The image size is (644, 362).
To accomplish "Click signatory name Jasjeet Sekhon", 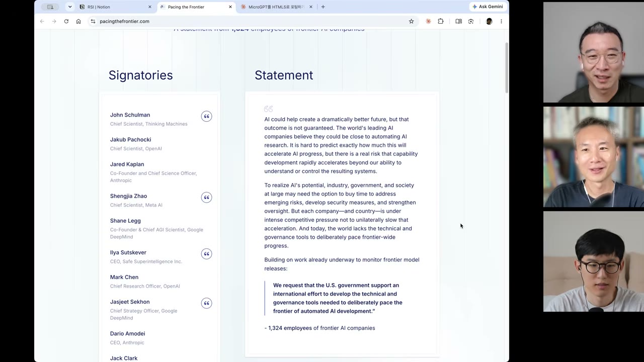I will pyautogui.click(x=130, y=301).
